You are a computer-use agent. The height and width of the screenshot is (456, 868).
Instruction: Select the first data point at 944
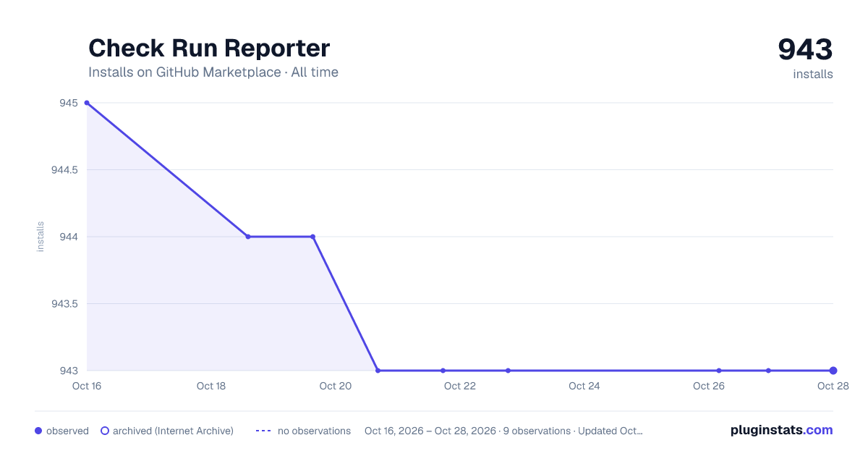click(248, 237)
